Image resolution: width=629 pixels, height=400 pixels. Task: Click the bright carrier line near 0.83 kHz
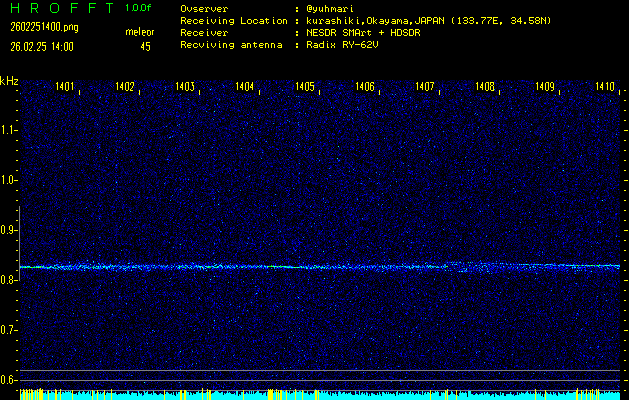pyautogui.click(x=320, y=267)
